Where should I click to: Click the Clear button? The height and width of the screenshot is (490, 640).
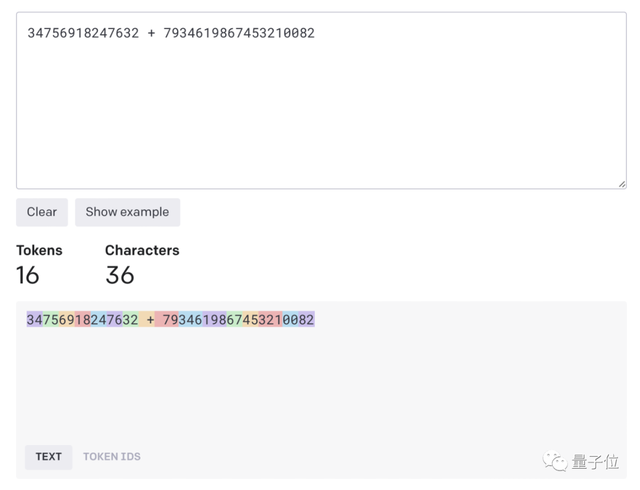point(42,212)
